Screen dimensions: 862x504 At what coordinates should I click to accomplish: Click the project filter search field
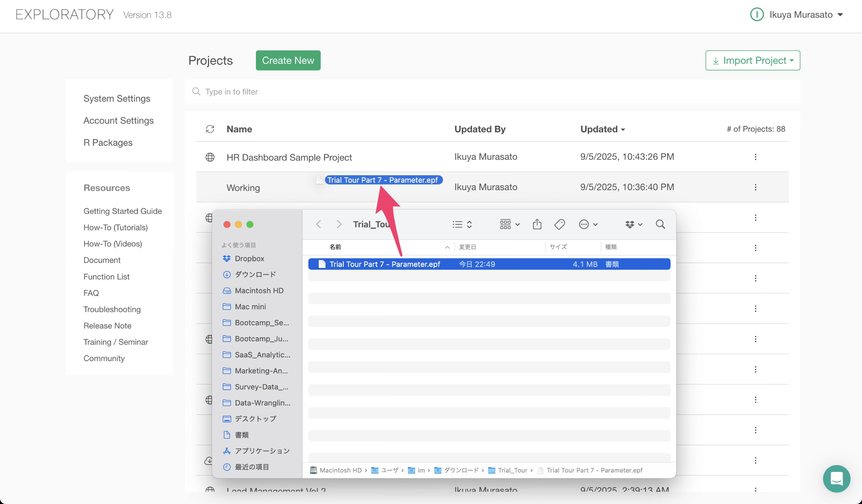point(492,91)
